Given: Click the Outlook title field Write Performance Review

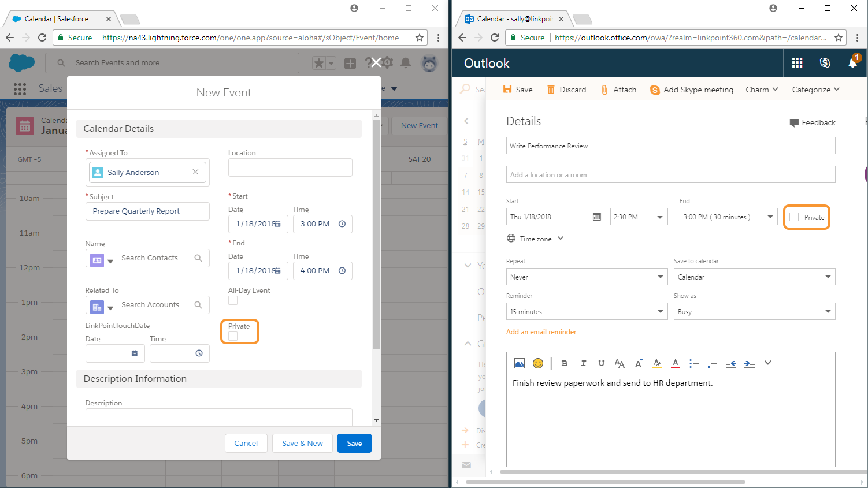Looking at the screenshot, I should [670, 146].
